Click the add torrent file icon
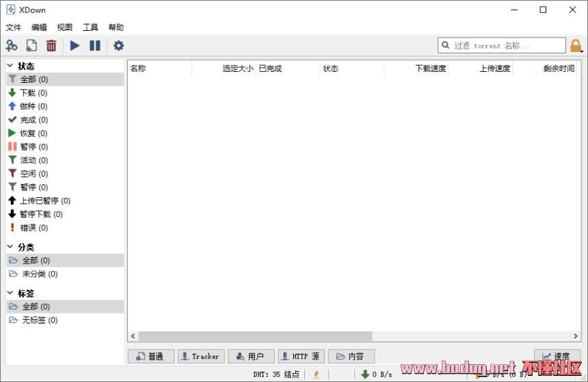The image size is (588, 382). click(31, 46)
